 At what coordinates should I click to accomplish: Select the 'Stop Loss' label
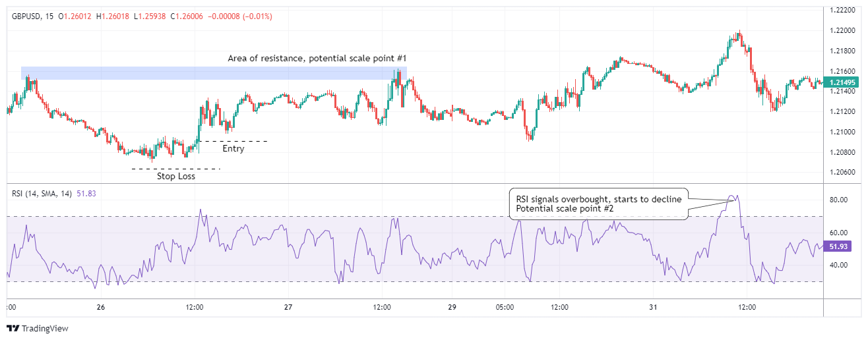click(x=175, y=176)
